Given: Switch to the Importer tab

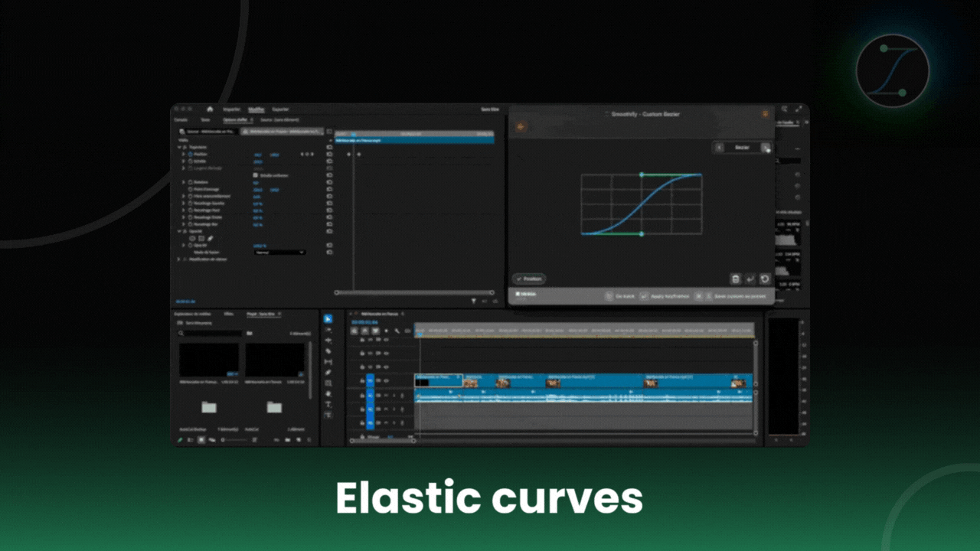Looking at the screenshot, I should [x=232, y=109].
